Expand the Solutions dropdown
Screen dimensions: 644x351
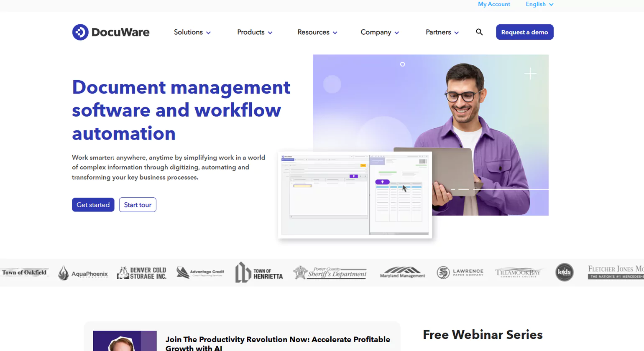(192, 32)
